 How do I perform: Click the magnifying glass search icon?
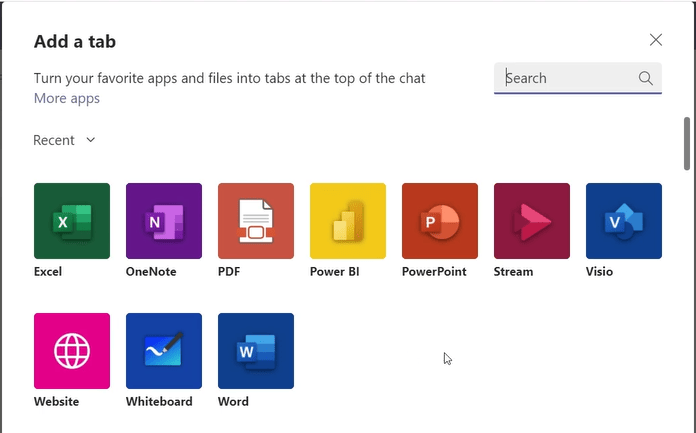[x=646, y=78]
